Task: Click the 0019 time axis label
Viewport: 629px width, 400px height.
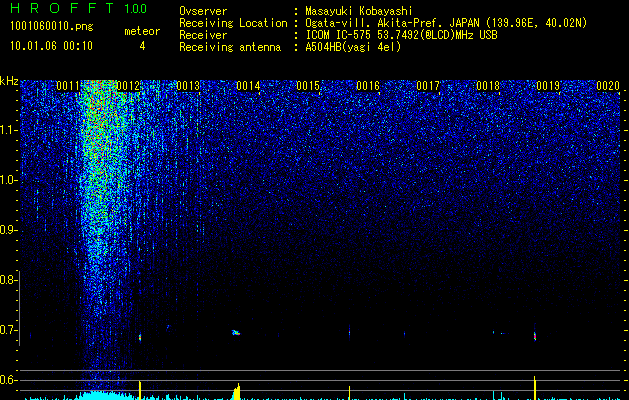Action: click(548, 86)
